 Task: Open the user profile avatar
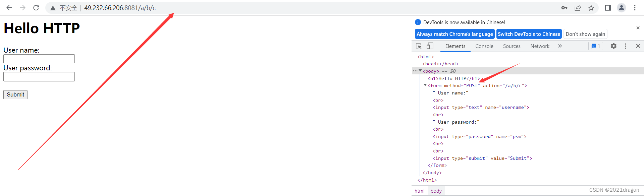(x=622, y=8)
